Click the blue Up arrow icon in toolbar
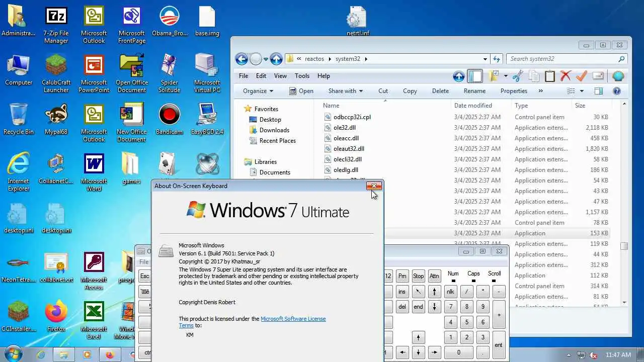Screen dimensions: 644x362 coord(458,76)
